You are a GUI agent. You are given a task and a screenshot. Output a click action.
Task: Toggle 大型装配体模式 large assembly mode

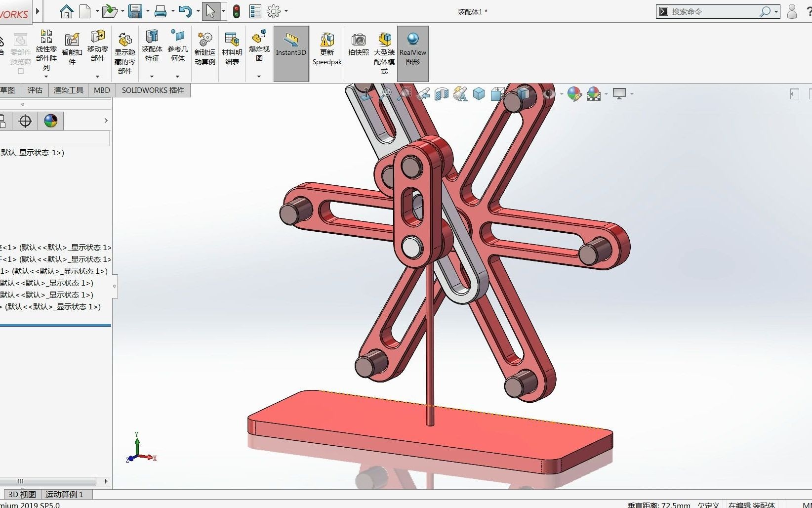tap(384, 53)
